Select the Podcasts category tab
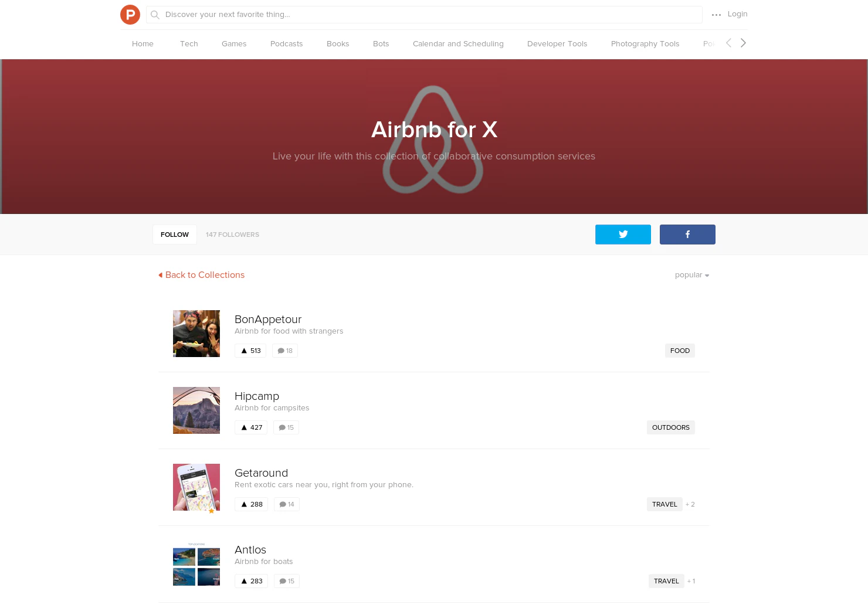 pos(286,44)
